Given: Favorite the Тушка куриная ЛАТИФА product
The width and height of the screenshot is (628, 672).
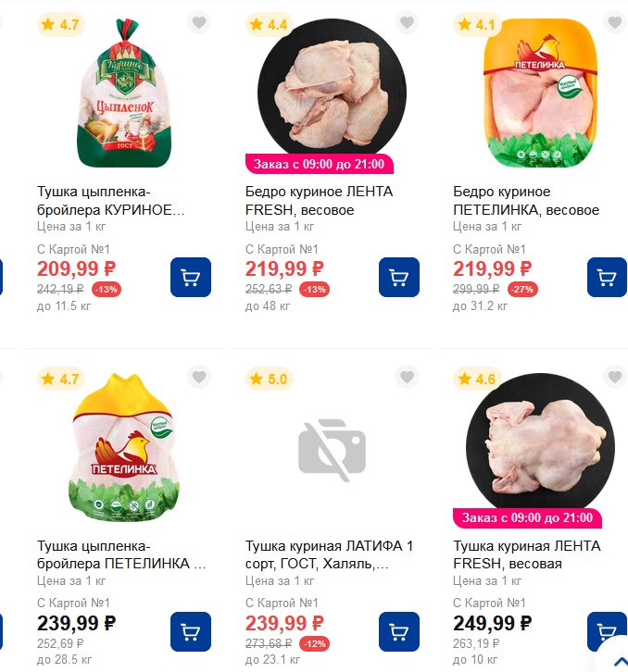Looking at the screenshot, I should click(407, 377).
